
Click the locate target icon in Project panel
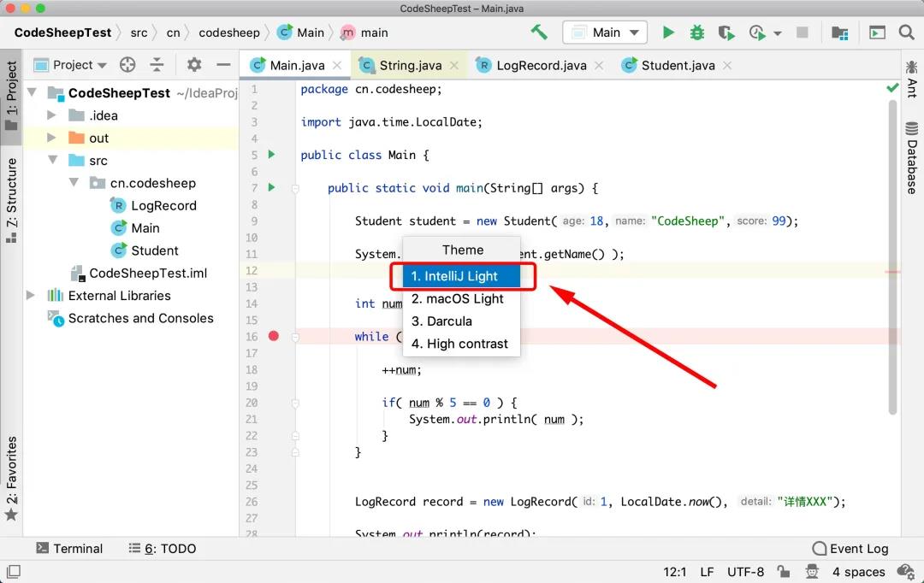(x=127, y=65)
